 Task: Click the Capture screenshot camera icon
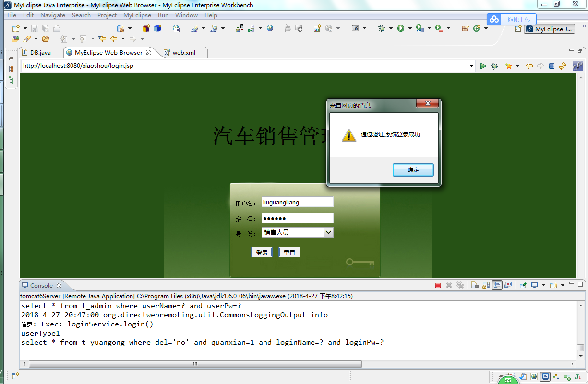pyautogui.click(x=355, y=29)
